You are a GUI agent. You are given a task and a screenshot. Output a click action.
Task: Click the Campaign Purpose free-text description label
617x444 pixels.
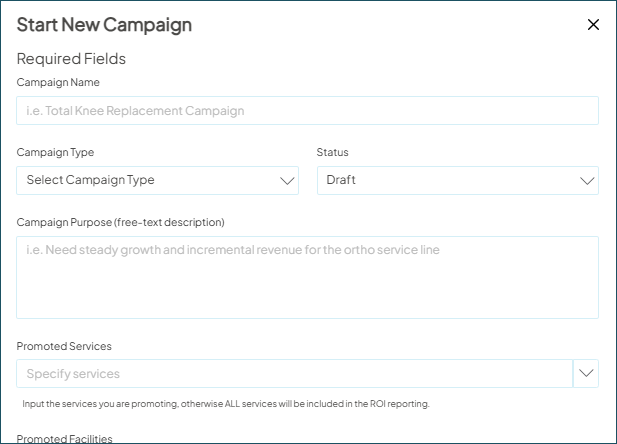[121, 222]
